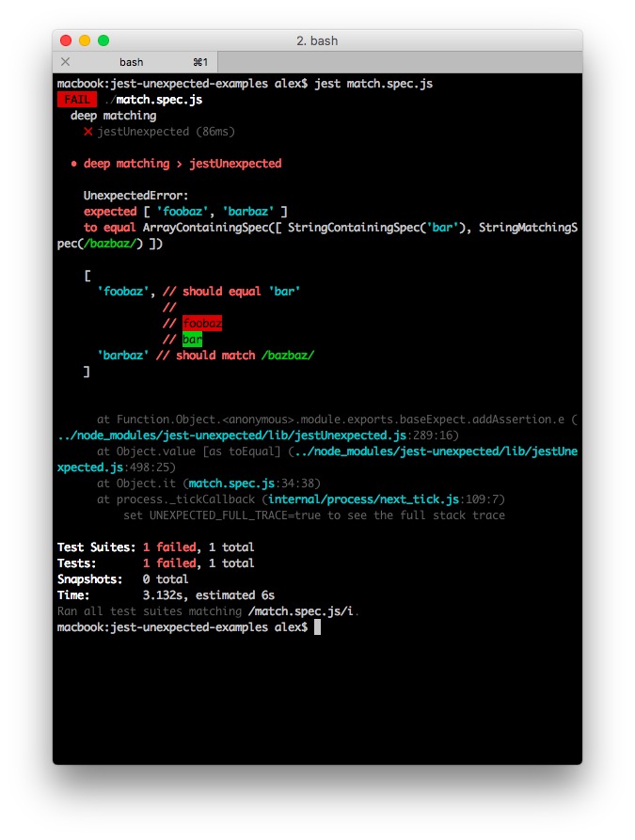Click the green-highlighted 'bar' diff text
The height and width of the screenshot is (840, 635).
192,340
